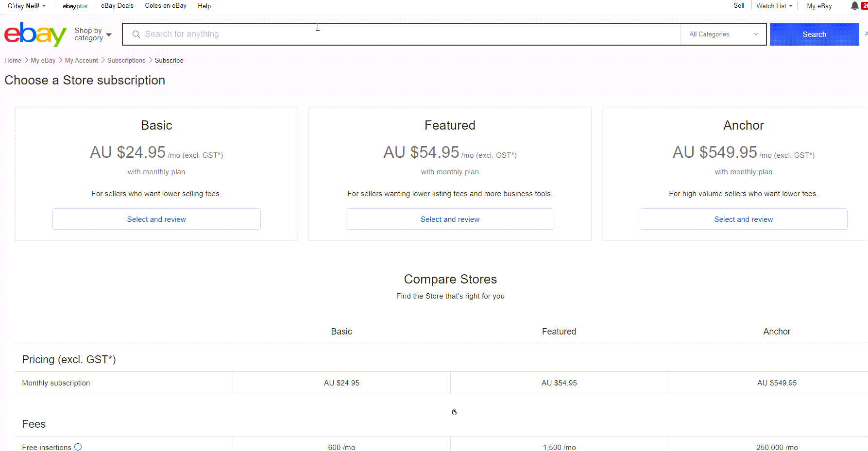This screenshot has width=868, height=451.
Task: Click the 1,500 /mo free insertions cell
Action: (559, 447)
